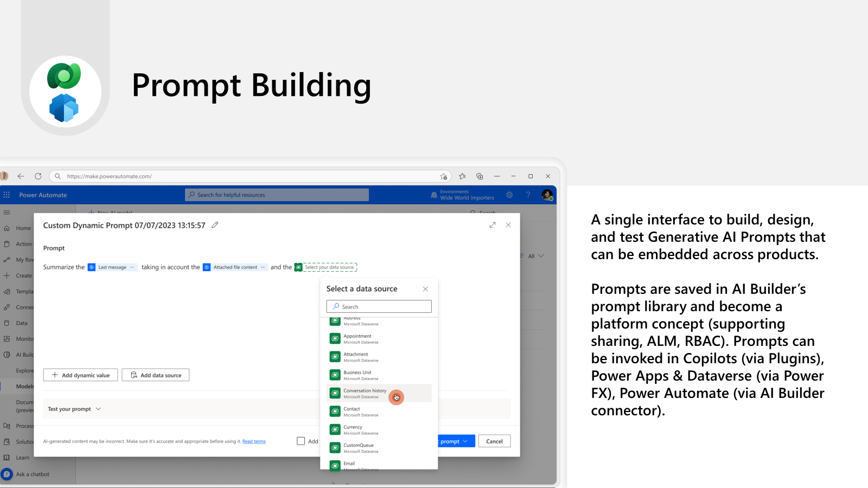Viewport: 868px width, 488px height.
Task: Open the Select your data source placeholder
Action: pos(325,267)
